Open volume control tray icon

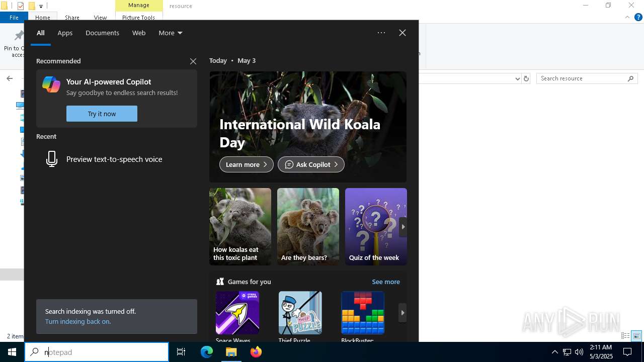click(x=579, y=352)
